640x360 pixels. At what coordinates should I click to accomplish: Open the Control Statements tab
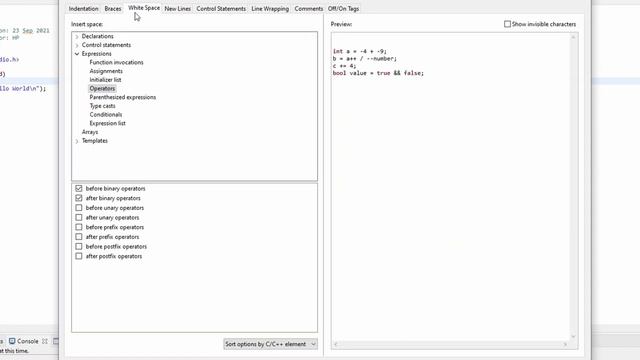[x=221, y=9]
